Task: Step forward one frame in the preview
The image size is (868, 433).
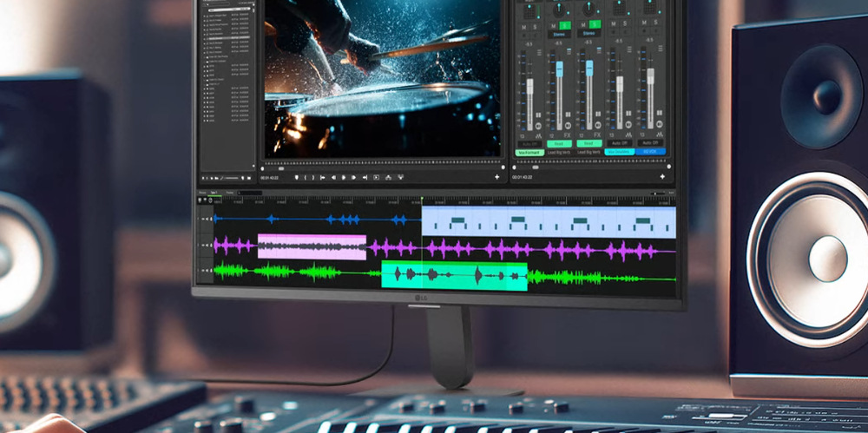Action: [354, 177]
